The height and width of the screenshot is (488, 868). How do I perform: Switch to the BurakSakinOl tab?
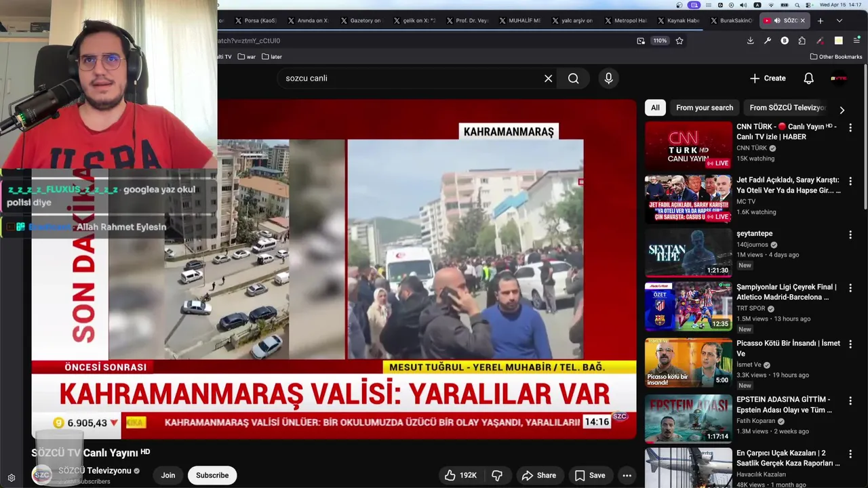tap(730, 21)
